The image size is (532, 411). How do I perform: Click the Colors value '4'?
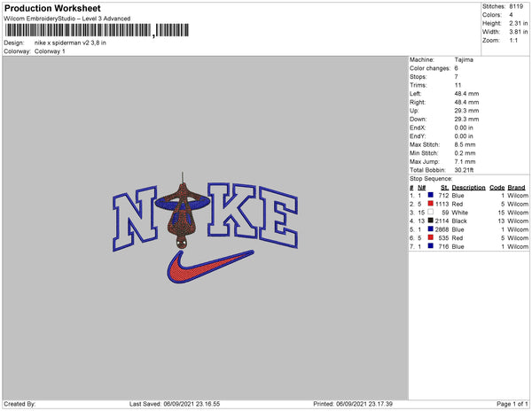pyautogui.click(x=511, y=15)
